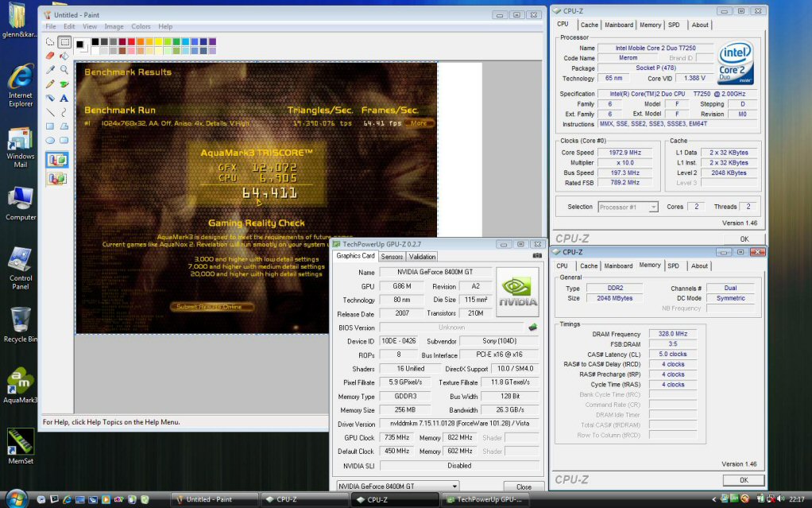Choose the Ellipse tool in Paint
The height and width of the screenshot is (508, 812).
click(50, 140)
